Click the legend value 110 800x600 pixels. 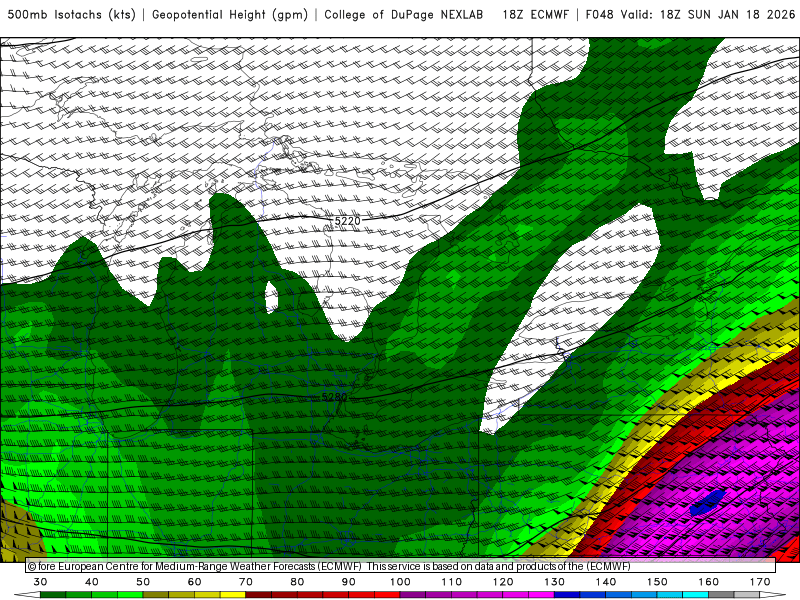[452, 582]
